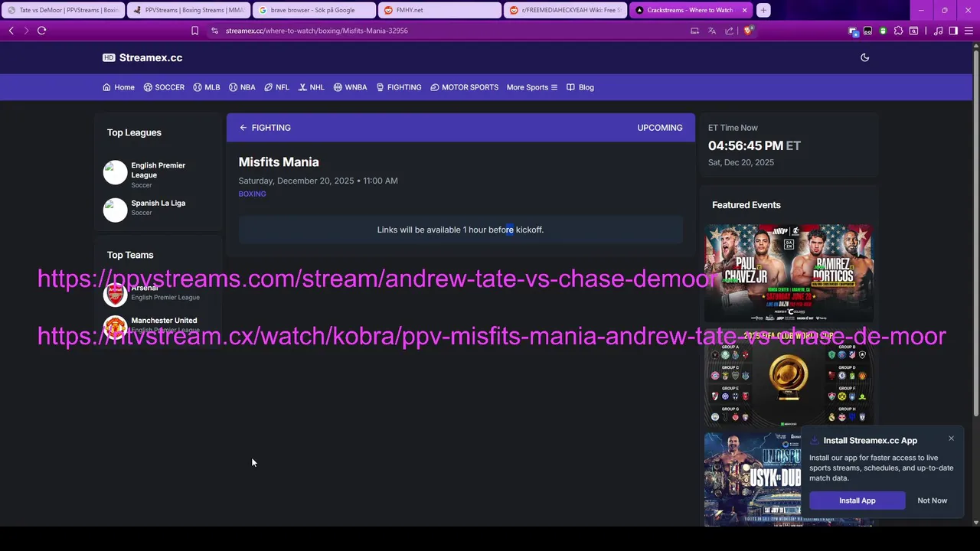Switch to the FMHY.net tab
This screenshot has width=980, height=551.
click(439, 10)
